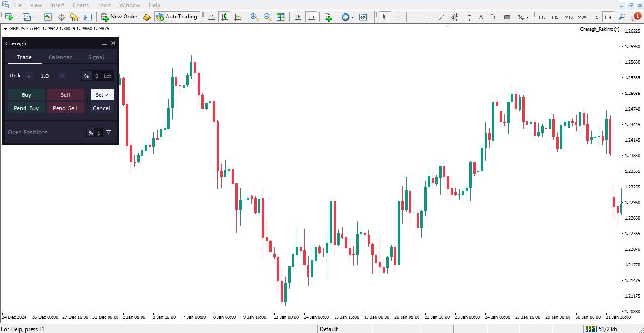Select the M15 timeframe
This screenshot has height=333, width=644.
tap(569, 17)
